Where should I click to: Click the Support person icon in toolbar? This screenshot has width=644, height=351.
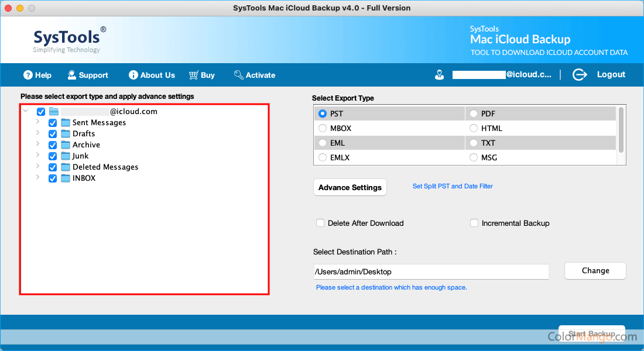[x=71, y=75]
